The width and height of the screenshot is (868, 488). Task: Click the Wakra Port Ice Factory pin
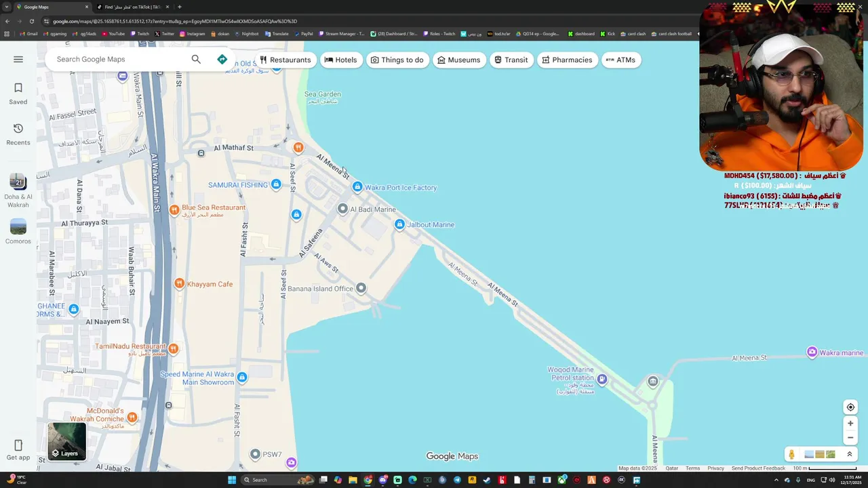coord(357,187)
